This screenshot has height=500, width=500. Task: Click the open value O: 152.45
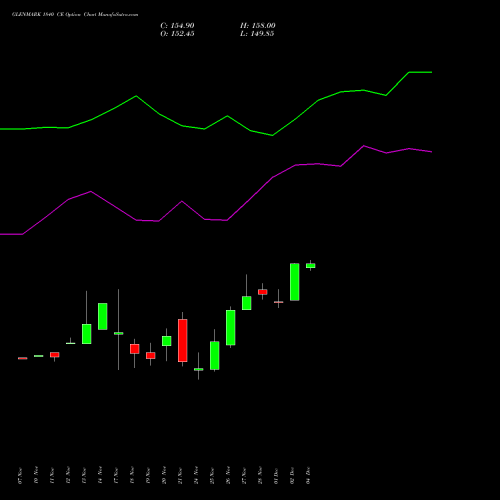pyautogui.click(x=177, y=34)
